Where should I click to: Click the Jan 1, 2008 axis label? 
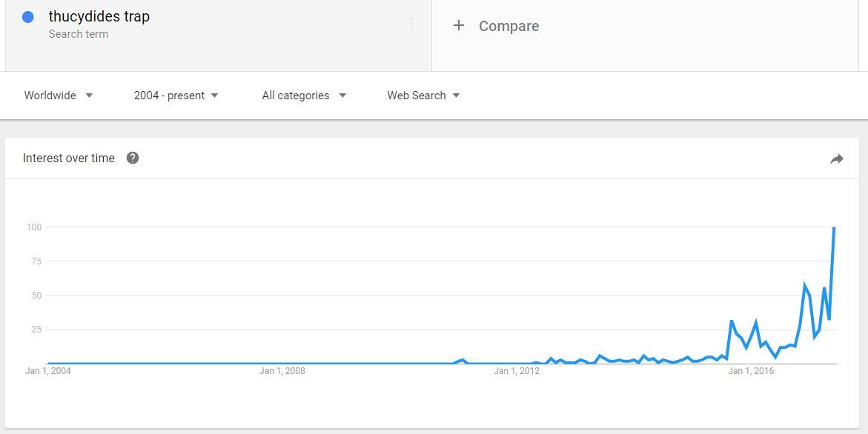pyautogui.click(x=282, y=371)
